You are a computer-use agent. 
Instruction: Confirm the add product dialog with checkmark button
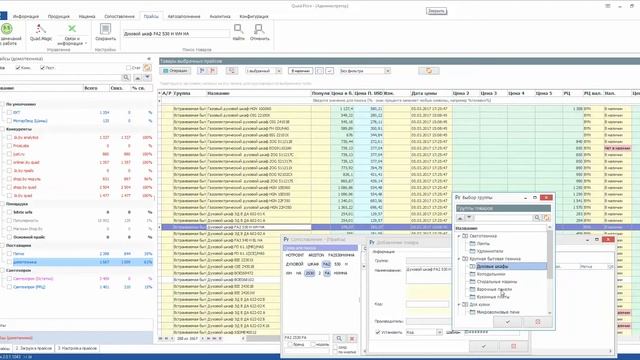483,347
